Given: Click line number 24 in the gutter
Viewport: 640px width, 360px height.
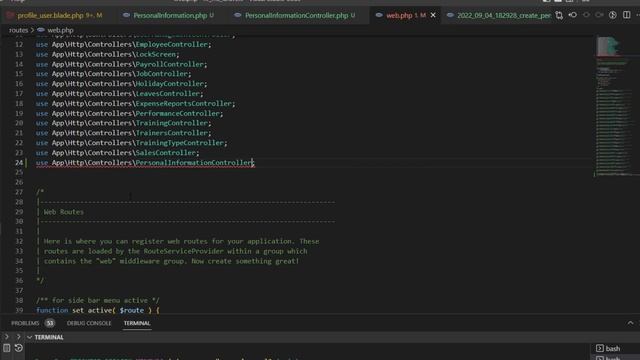Looking at the screenshot, I should (x=19, y=162).
